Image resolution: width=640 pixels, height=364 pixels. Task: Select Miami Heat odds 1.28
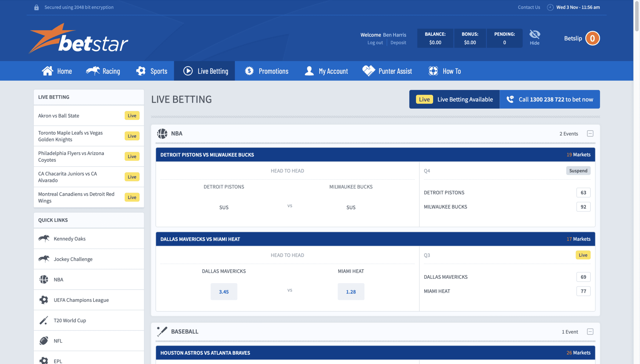coord(351,292)
